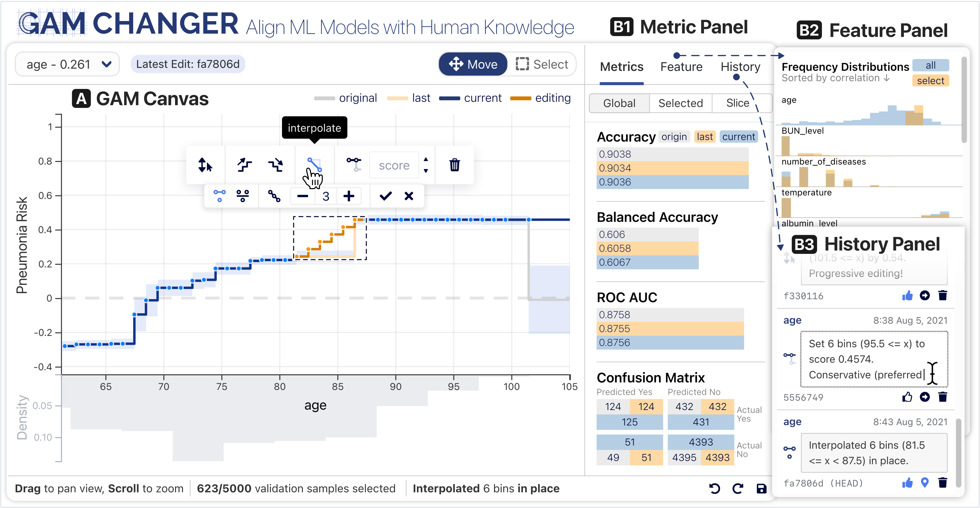This screenshot has height=508, width=980.
Task: Click the redo icon in bottom bar
Action: point(738,489)
